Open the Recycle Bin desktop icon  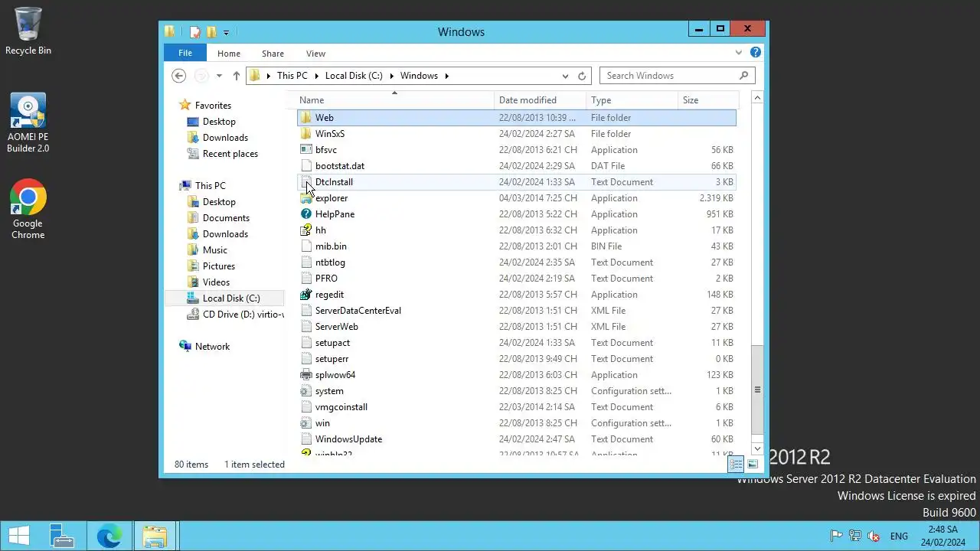(28, 31)
